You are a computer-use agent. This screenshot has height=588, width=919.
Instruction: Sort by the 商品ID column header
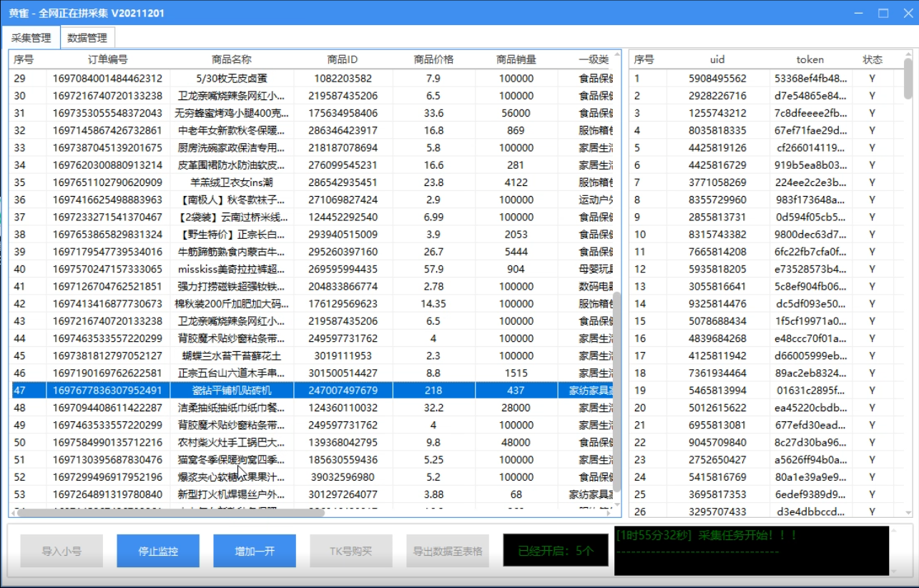[342, 59]
